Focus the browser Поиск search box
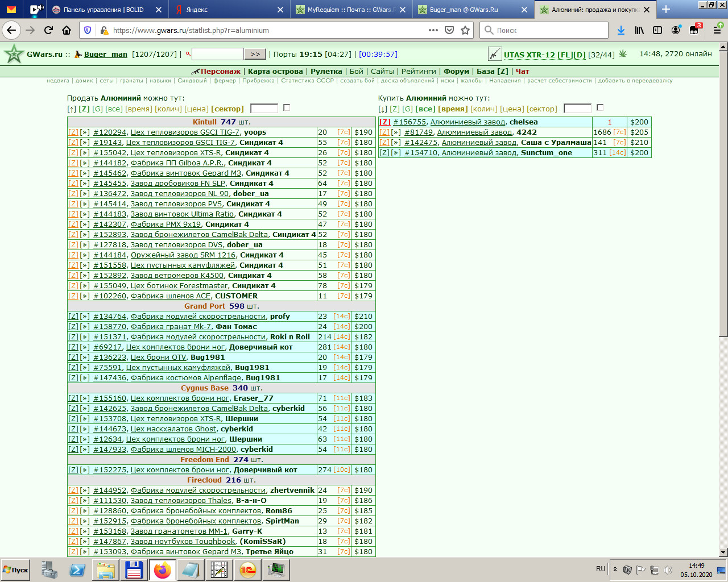The width and height of the screenshot is (728, 582). pyautogui.click(x=544, y=30)
